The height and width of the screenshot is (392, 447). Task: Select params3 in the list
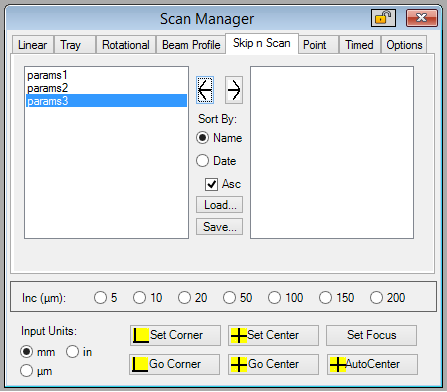coord(106,101)
